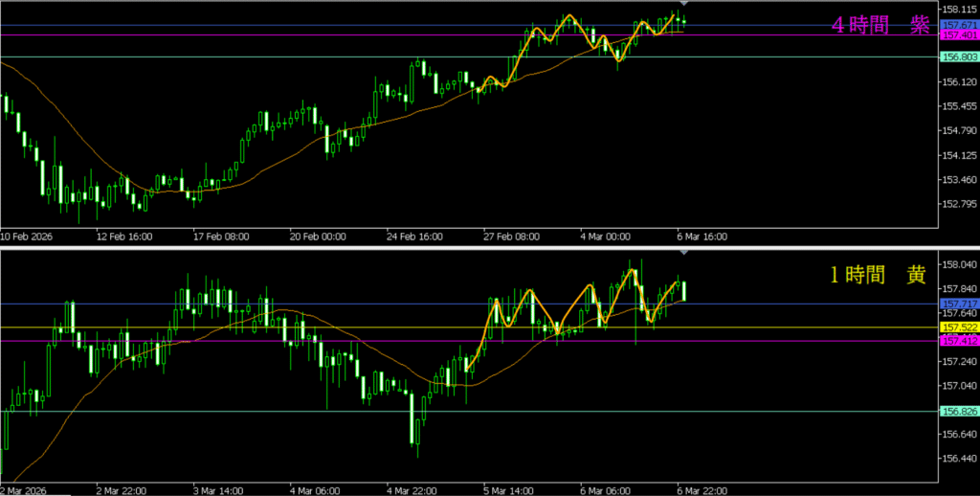Viewport: 980px width, 496px height.
Task: Click the "4 Mar 22:00" time axis label
Action: [x=410, y=490]
